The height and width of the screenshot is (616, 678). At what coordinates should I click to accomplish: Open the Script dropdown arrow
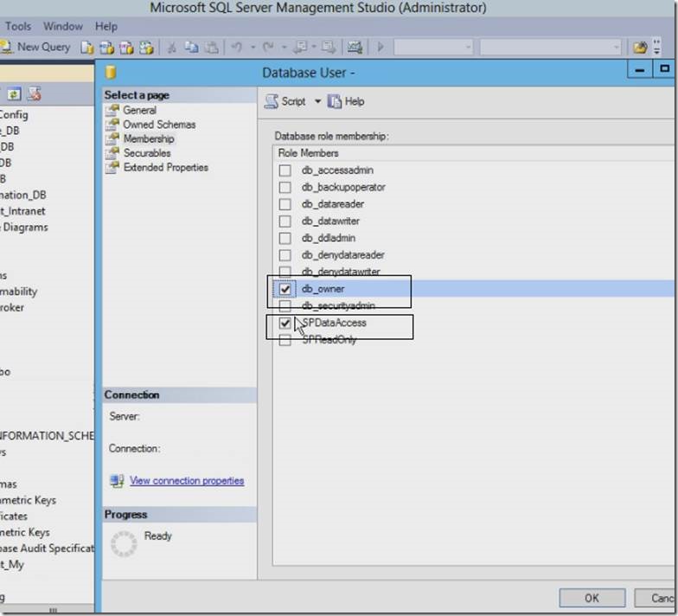pos(318,102)
